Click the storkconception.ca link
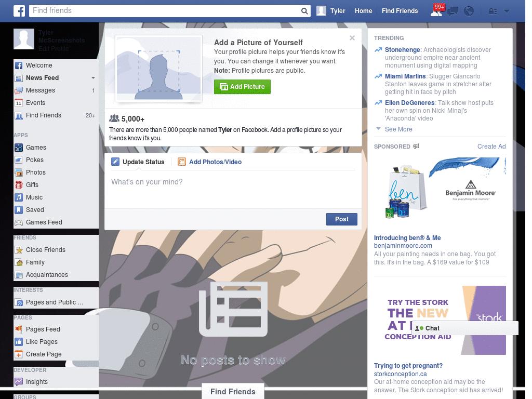532x399 pixels. 401,374
